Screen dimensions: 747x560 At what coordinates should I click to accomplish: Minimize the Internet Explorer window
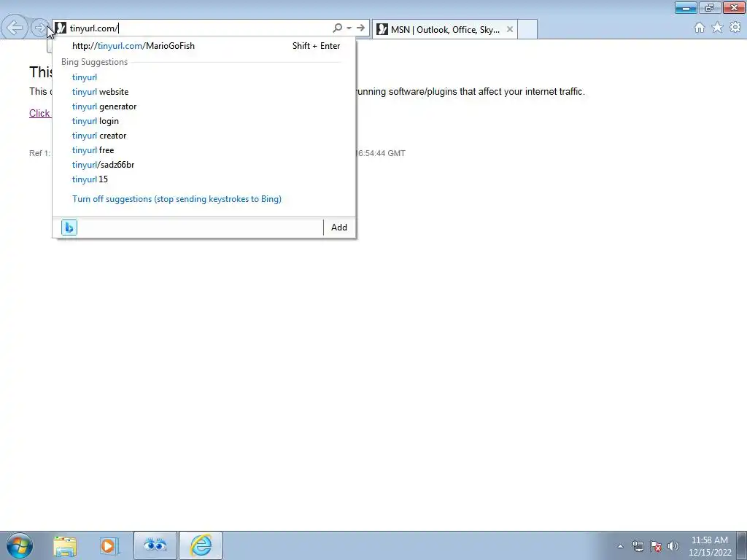tap(686, 7)
